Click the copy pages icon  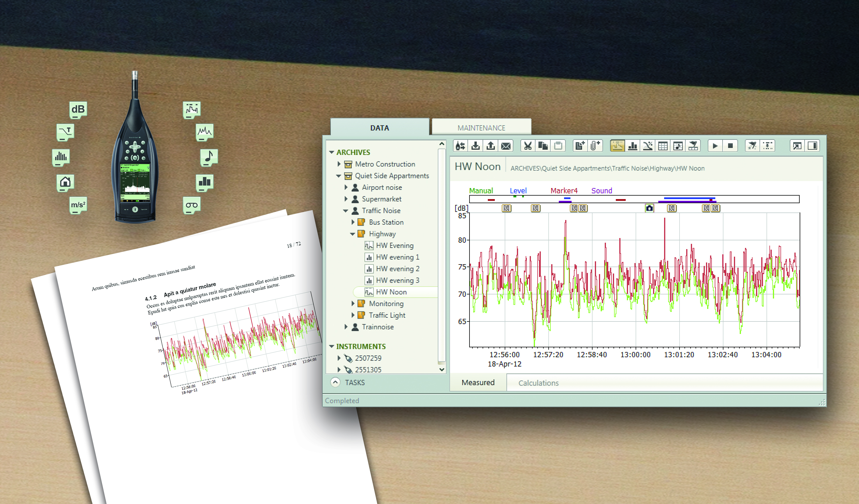point(543,146)
